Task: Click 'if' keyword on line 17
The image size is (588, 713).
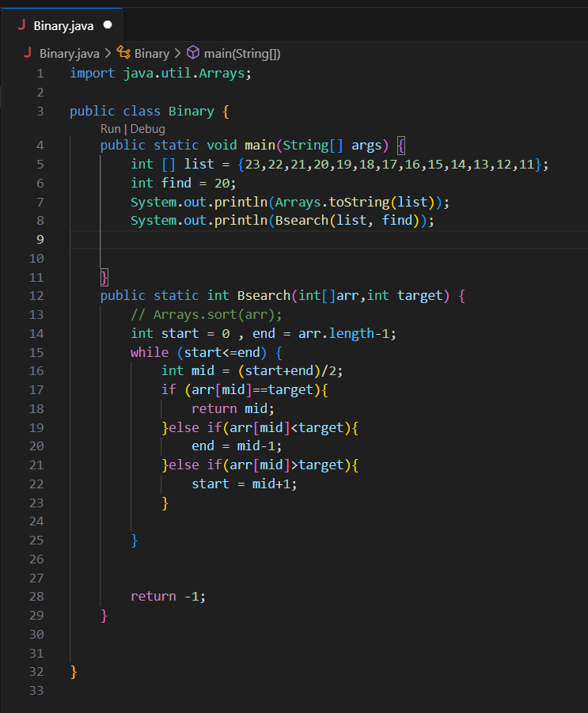Action: coord(169,389)
